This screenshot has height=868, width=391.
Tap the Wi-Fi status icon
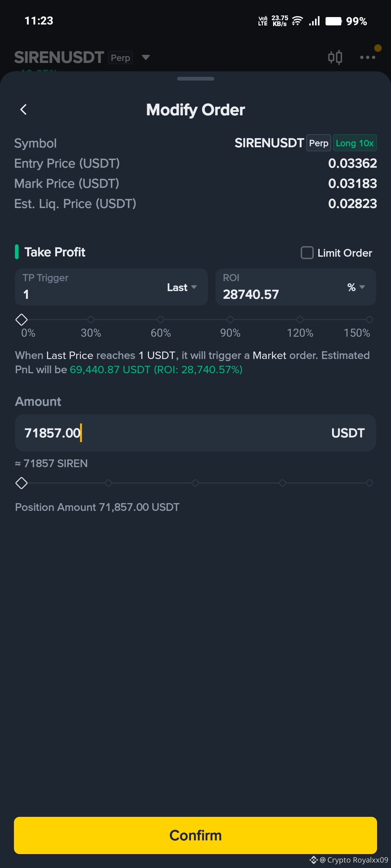(x=297, y=21)
